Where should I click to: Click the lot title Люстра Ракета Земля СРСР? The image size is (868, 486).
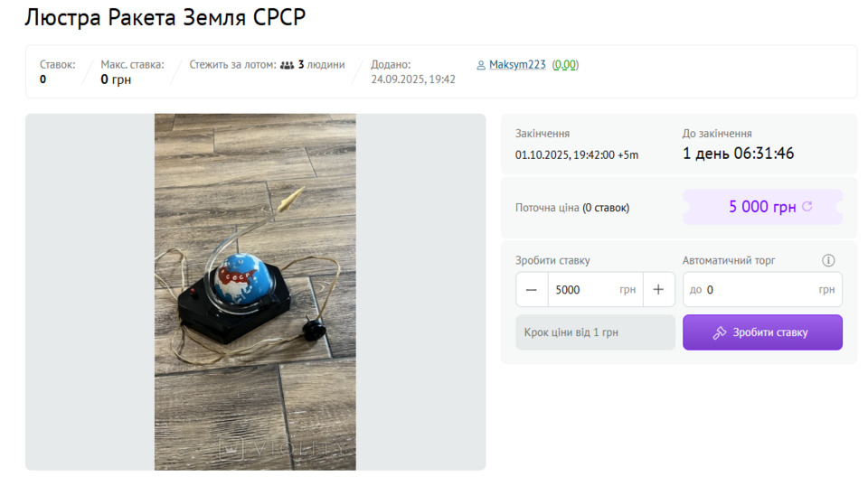pyautogui.click(x=165, y=17)
